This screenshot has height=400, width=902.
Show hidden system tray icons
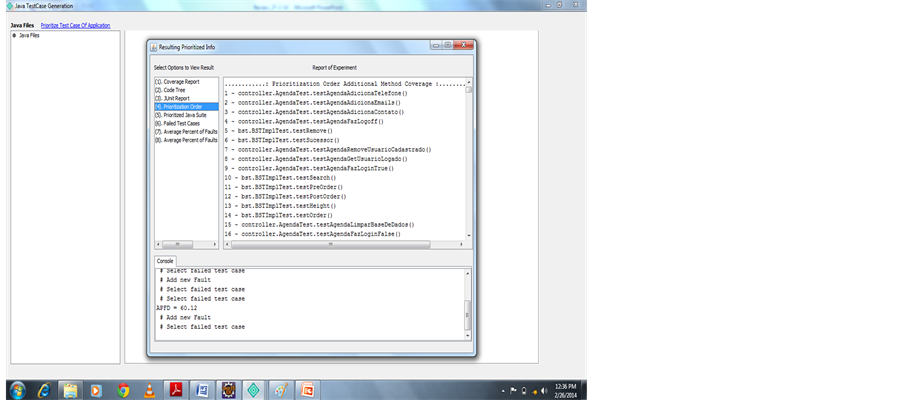pyautogui.click(x=504, y=391)
